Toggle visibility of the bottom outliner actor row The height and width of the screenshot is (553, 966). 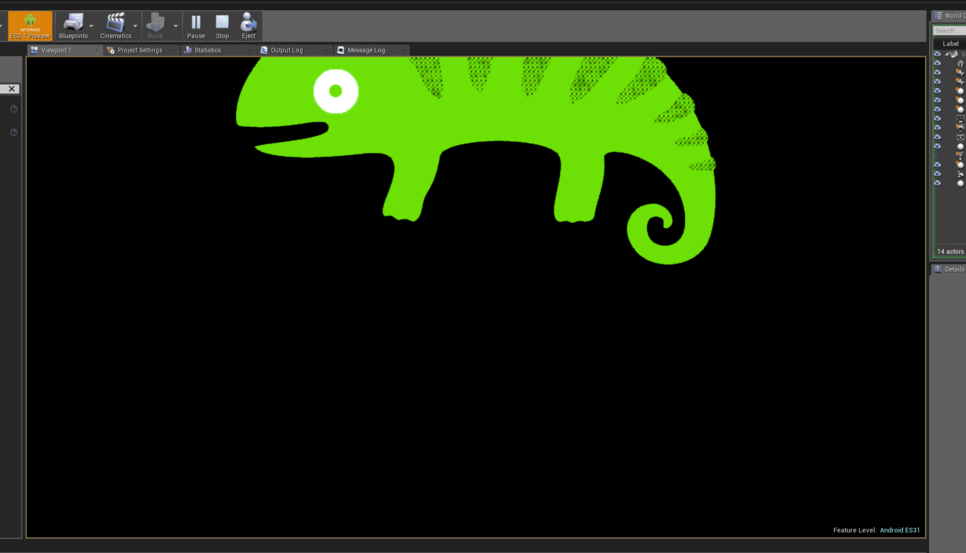click(938, 183)
